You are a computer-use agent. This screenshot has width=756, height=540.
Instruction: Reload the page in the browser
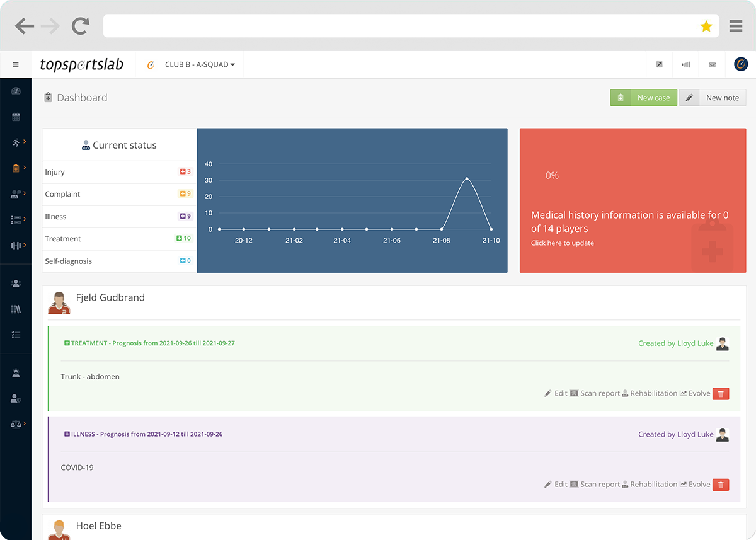[x=80, y=26]
